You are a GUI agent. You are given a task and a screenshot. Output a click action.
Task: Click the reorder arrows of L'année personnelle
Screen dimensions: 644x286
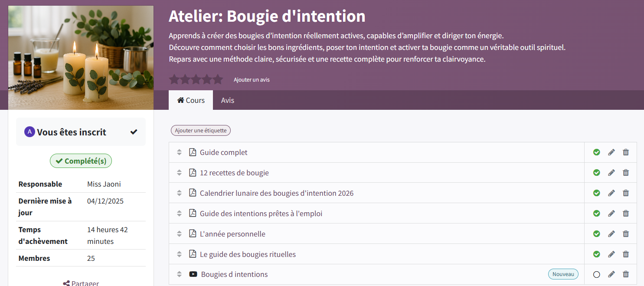pyautogui.click(x=179, y=234)
